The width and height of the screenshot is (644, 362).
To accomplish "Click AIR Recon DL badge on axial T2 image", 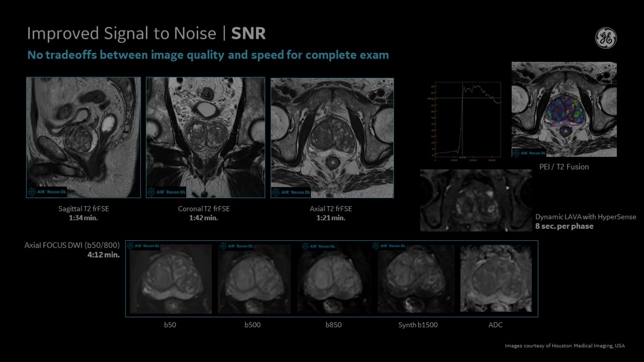I will (x=291, y=192).
